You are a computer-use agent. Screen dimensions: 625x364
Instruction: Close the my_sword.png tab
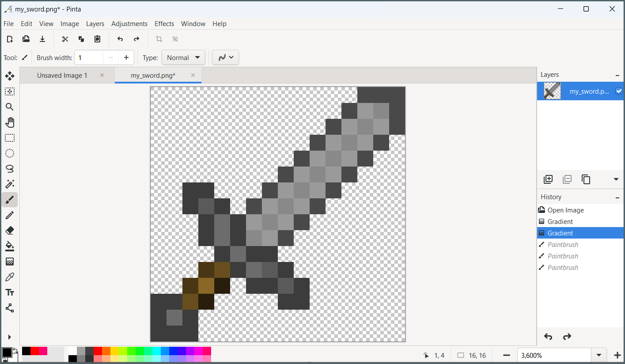(193, 75)
